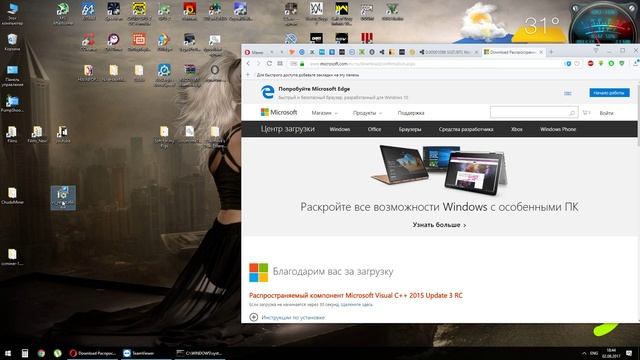Select Xbox in the download center bar

coord(517,129)
